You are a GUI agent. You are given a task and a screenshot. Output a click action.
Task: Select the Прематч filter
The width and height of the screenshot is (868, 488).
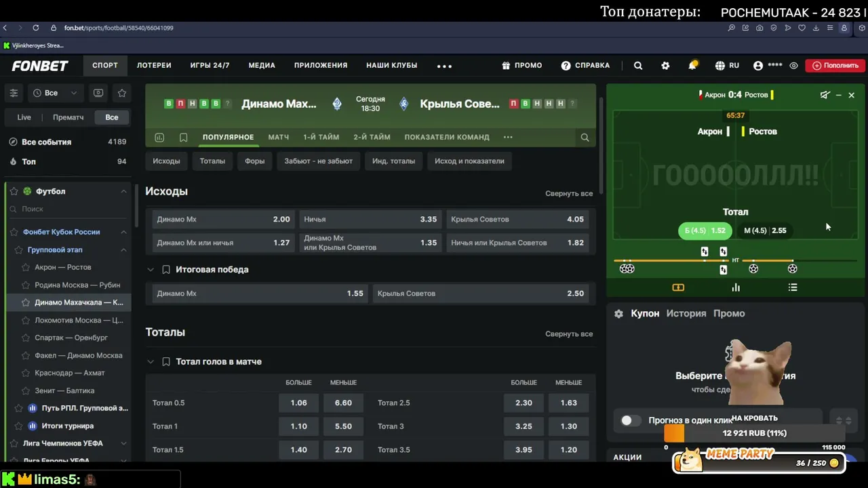68,117
